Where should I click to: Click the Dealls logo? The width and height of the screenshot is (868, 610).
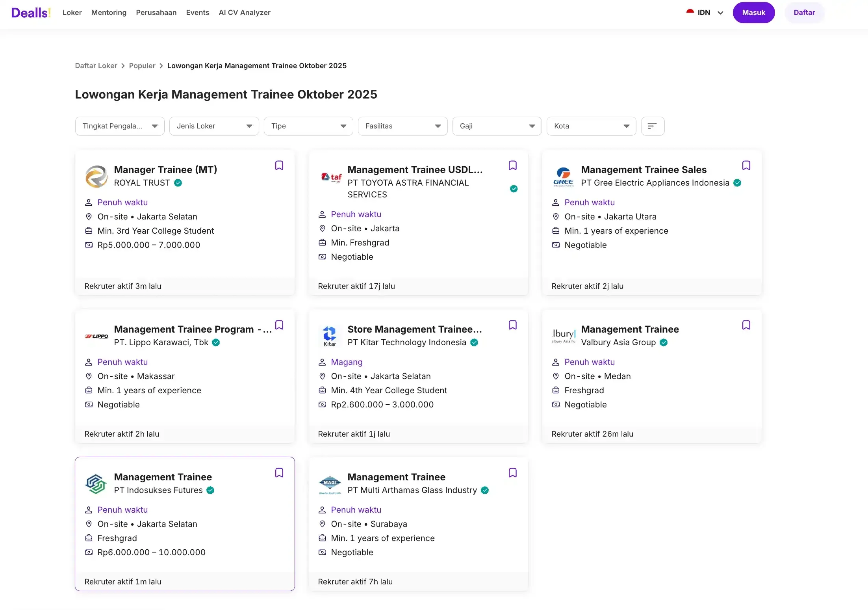point(31,13)
